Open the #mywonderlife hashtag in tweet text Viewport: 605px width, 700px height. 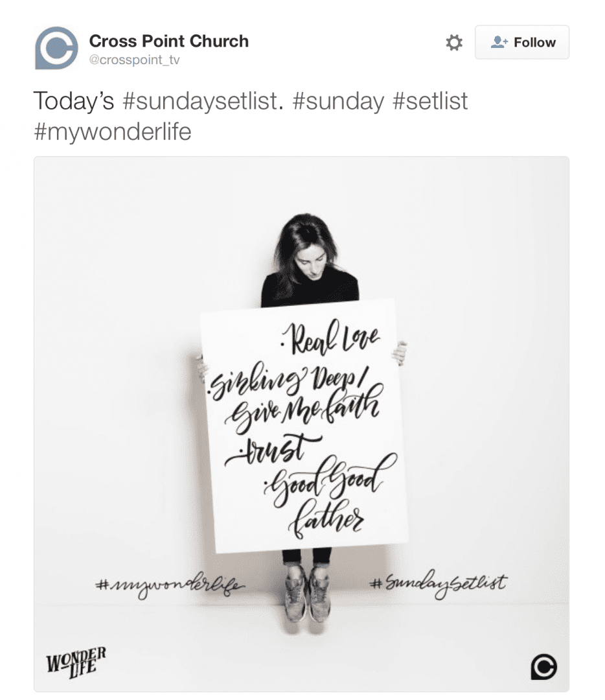pos(113,132)
